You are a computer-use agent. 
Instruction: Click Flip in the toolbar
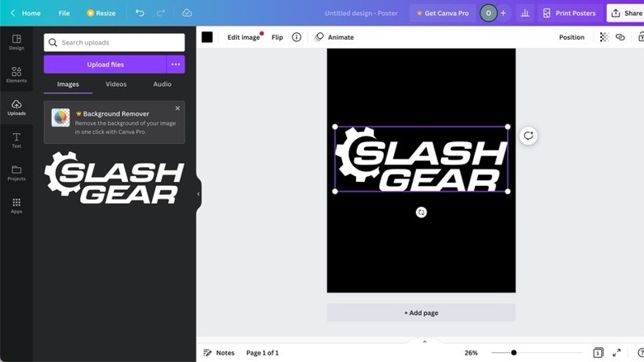point(277,37)
